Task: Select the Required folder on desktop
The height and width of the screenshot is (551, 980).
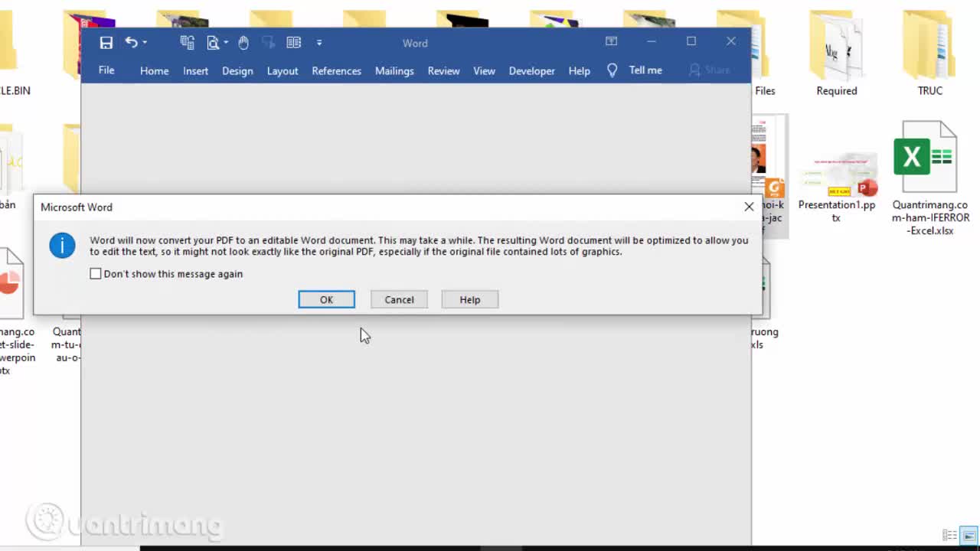Action: pos(836,54)
